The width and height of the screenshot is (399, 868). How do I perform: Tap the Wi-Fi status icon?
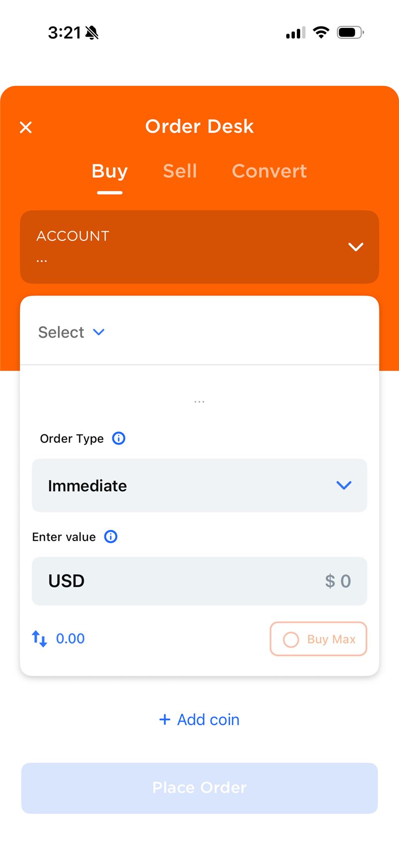321,33
